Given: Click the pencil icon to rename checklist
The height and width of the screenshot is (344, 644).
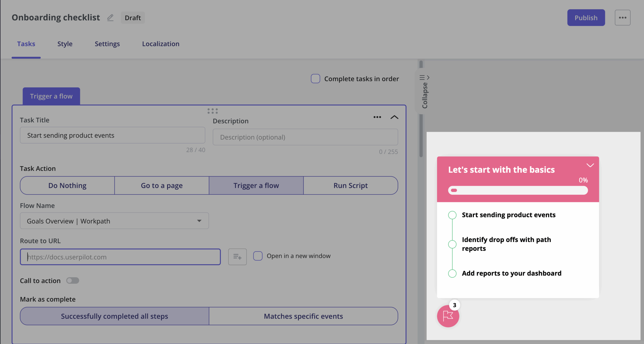Looking at the screenshot, I should pos(110,18).
